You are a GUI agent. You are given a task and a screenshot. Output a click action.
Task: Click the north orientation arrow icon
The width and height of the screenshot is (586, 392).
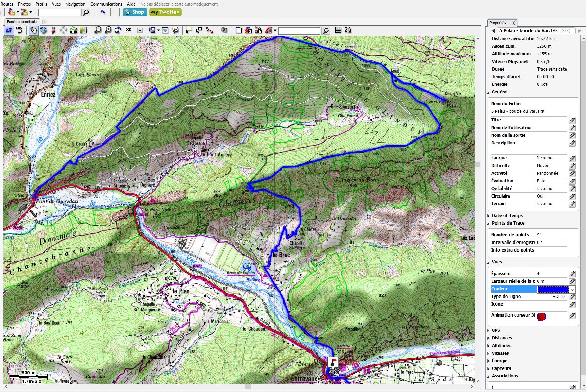[53, 30]
